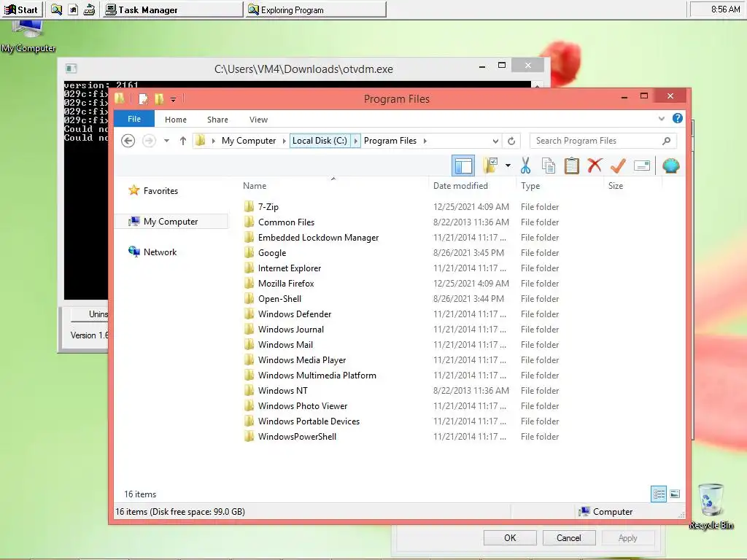Click the blue Help question mark icon
Image resolution: width=747 pixels, height=560 pixels.
click(x=678, y=119)
